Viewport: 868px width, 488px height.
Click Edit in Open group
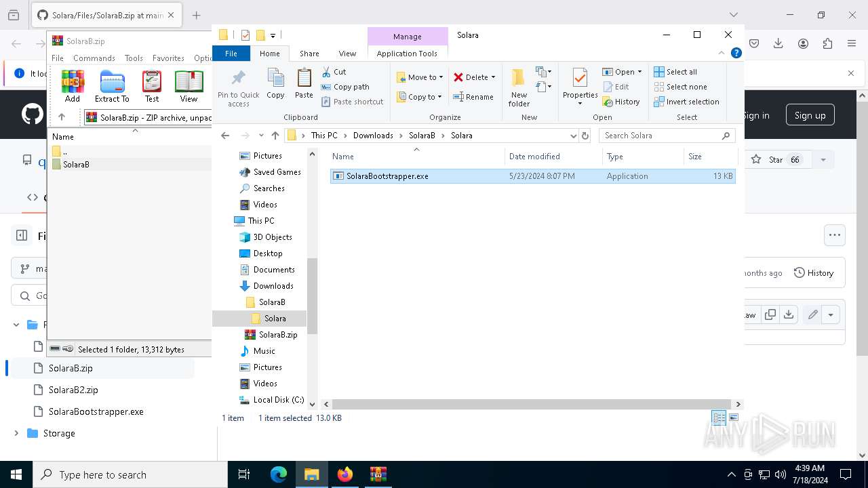pos(616,87)
